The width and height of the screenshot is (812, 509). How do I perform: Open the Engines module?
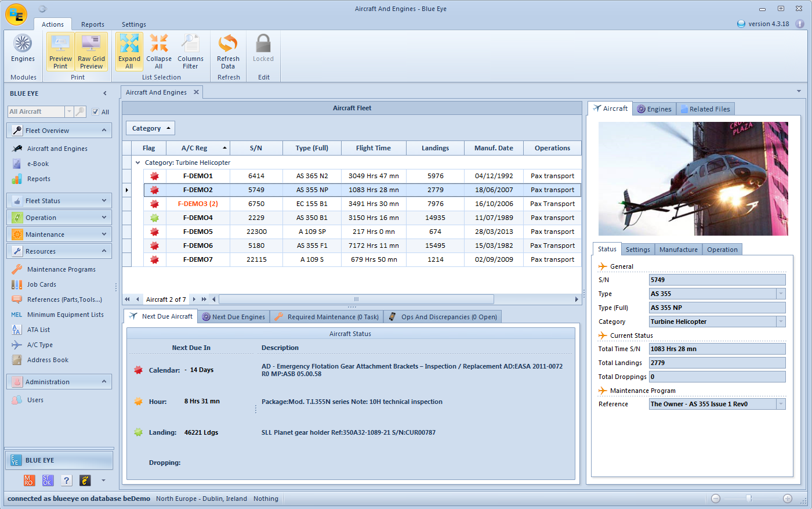(x=23, y=50)
